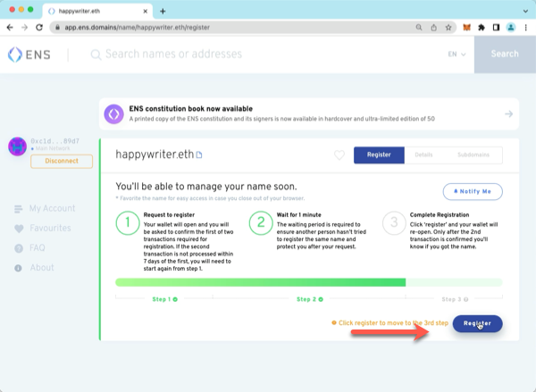Open the MetaMask fox extension
The image size is (536, 392).
pyautogui.click(x=466, y=28)
